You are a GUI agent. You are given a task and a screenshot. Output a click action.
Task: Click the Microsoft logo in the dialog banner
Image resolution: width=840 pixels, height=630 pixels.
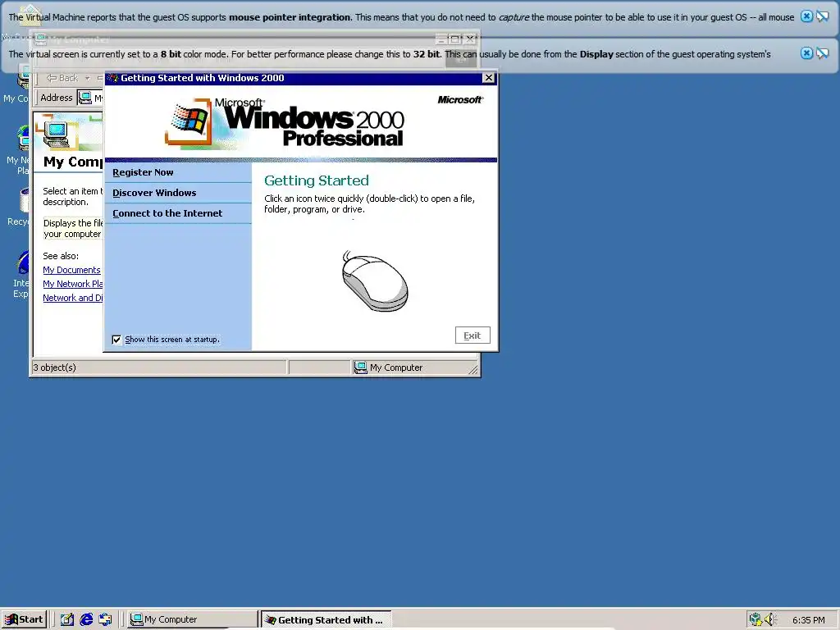click(x=460, y=99)
